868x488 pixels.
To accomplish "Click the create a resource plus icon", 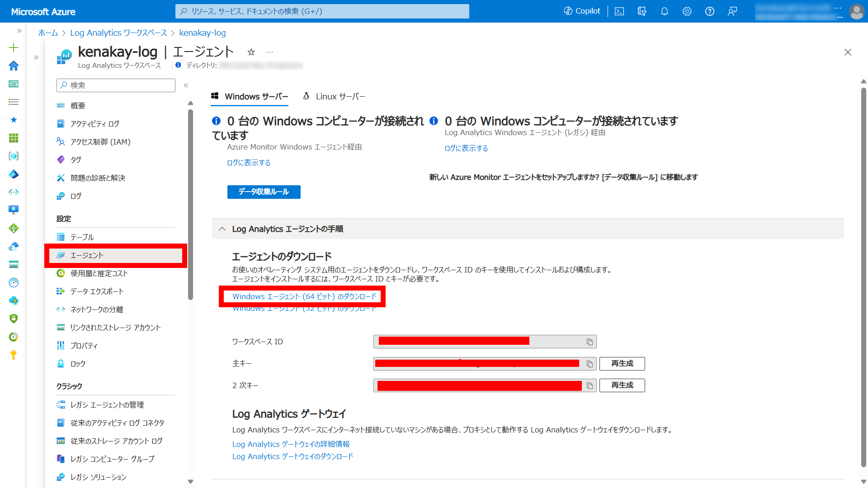I will point(14,47).
